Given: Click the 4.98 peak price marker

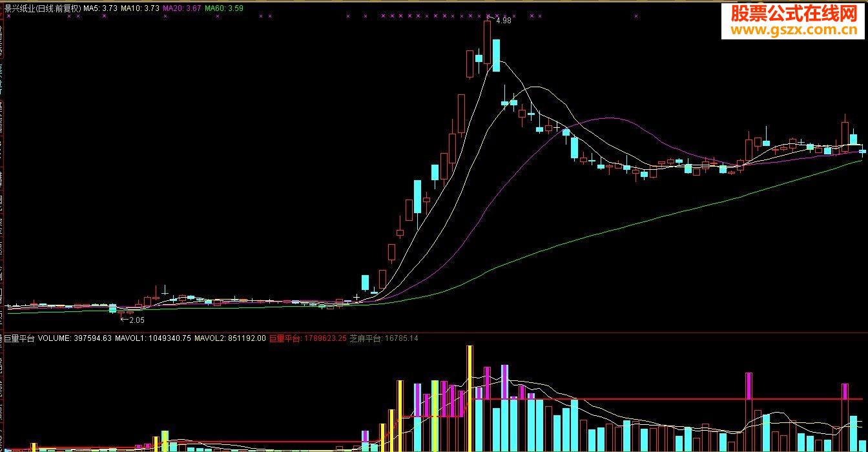Looking at the screenshot, I should click(503, 21).
